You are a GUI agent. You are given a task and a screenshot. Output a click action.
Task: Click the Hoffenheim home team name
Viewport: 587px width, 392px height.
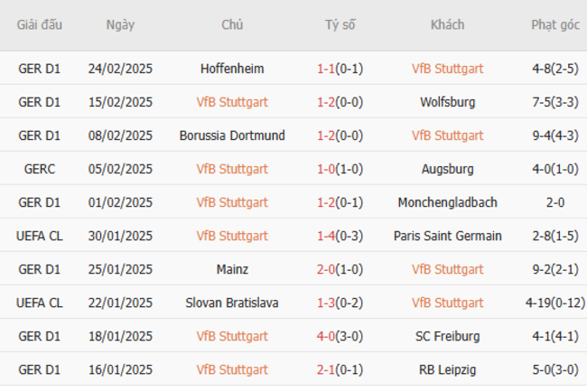coord(232,69)
